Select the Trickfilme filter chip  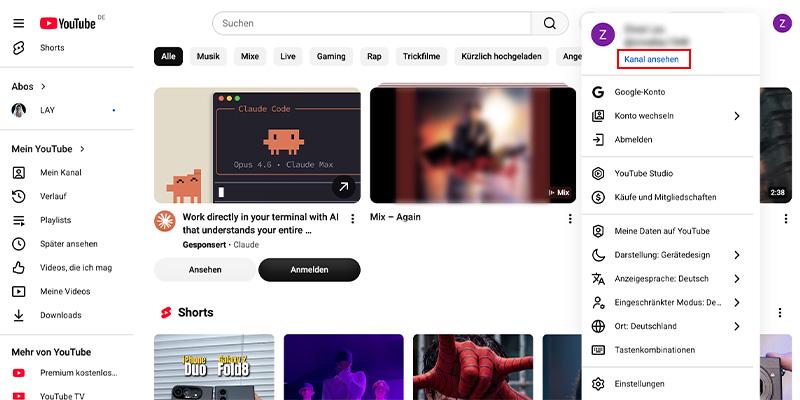click(x=421, y=57)
